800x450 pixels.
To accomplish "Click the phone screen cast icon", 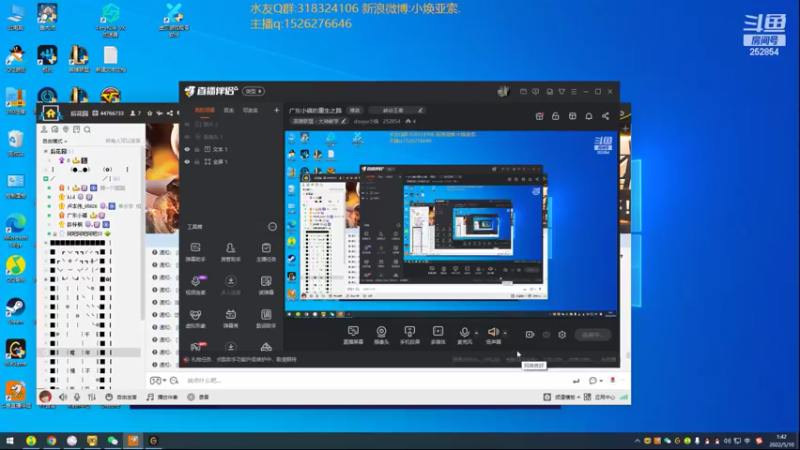I will pyautogui.click(x=410, y=335).
